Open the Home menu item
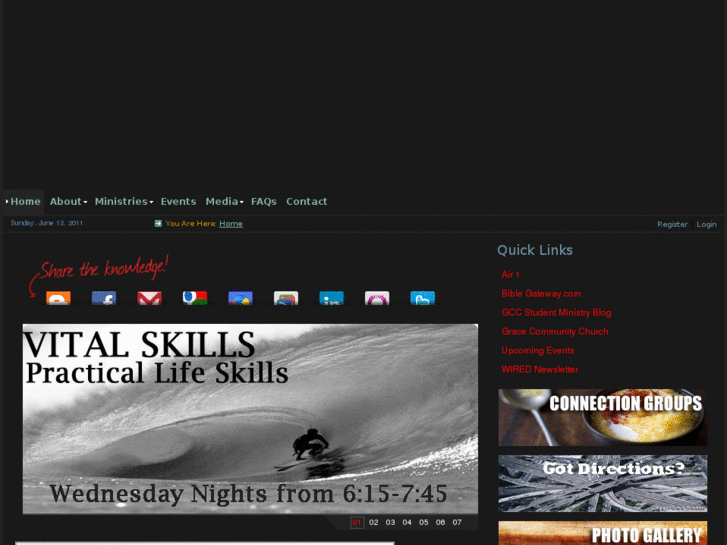The width and height of the screenshot is (727, 545). point(24,202)
